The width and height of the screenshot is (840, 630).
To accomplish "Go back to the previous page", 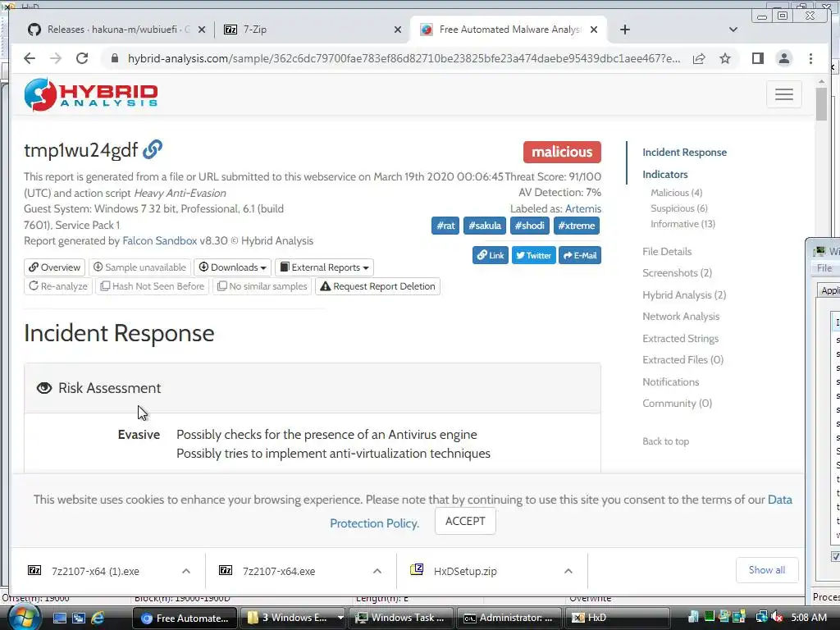I will [x=30, y=58].
